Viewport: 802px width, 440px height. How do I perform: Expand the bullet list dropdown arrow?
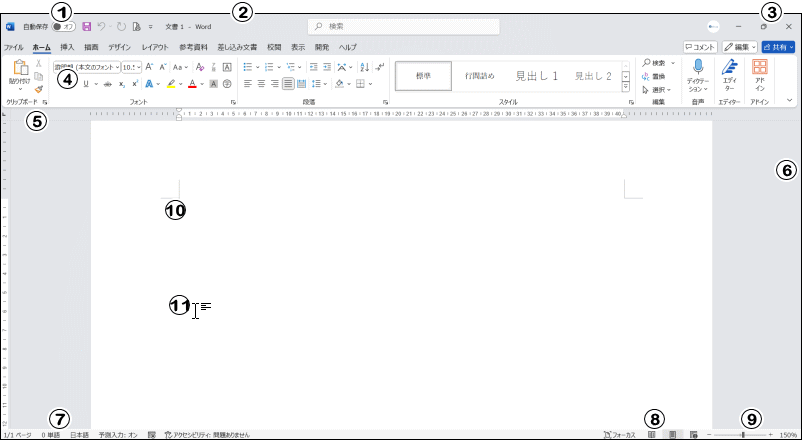[257, 67]
